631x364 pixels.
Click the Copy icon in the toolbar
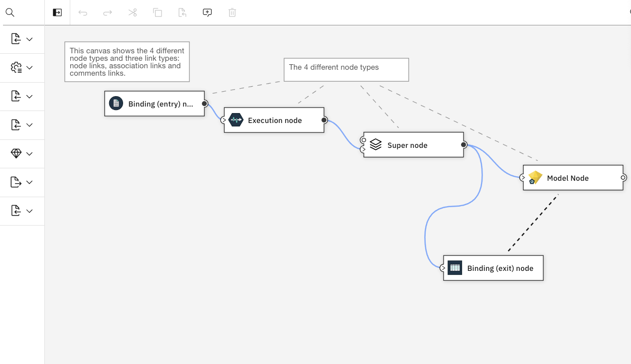tap(158, 12)
